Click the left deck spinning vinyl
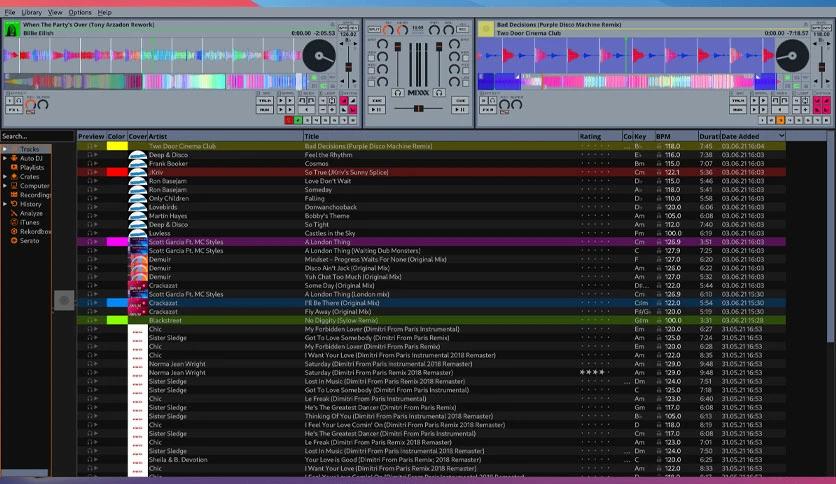Screen dimensions: 836x484 [319, 55]
